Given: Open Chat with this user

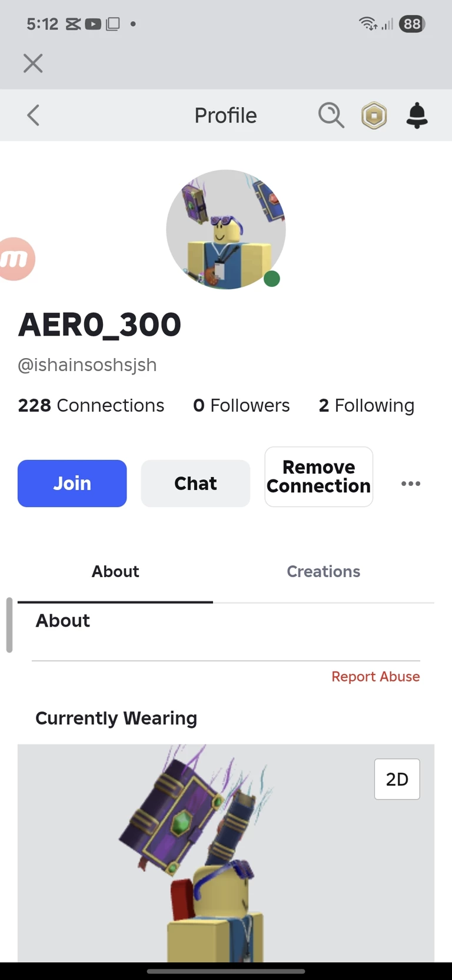Looking at the screenshot, I should coord(195,484).
